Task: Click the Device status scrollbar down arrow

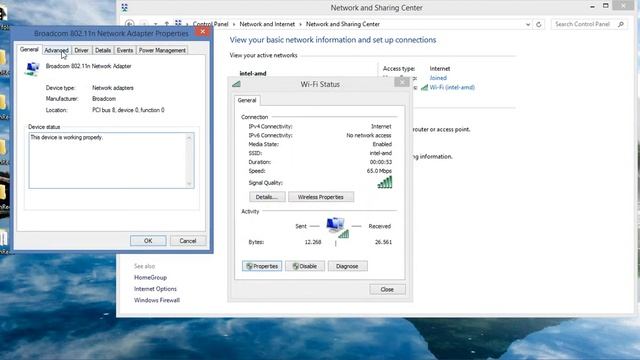Action: [x=189, y=184]
